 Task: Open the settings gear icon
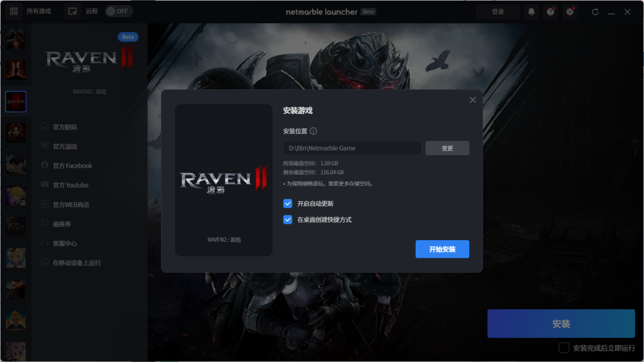(x=570, y=12)
